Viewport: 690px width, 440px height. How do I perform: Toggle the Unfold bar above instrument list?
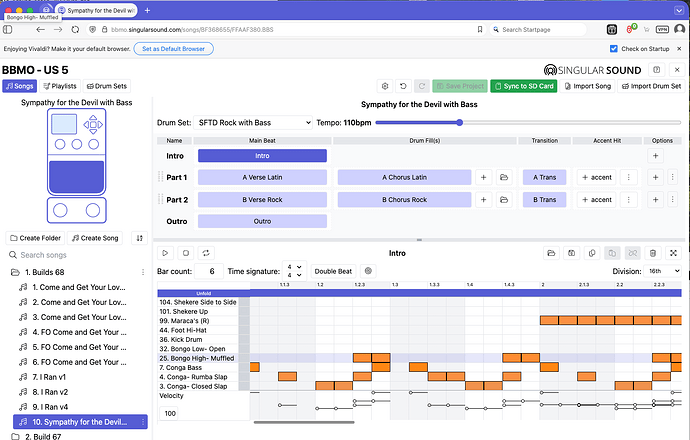click(203, 292)
